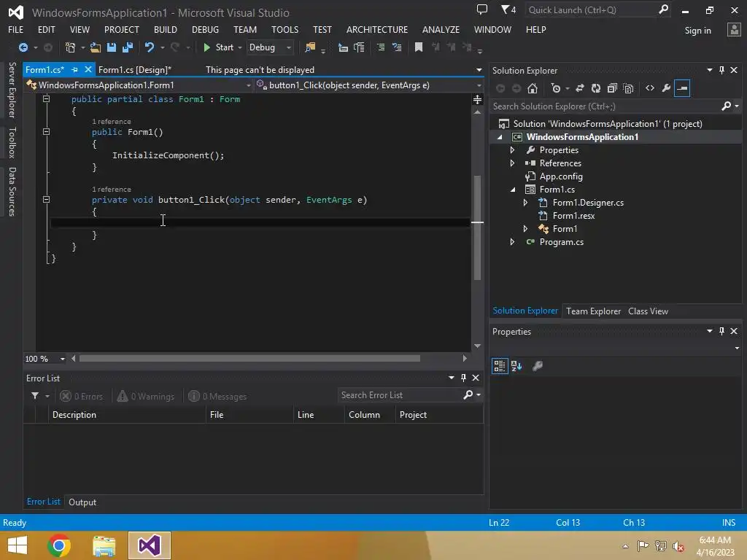747x560 pixels.
Task: Open Pending Changes Filter in Solution Explorer
Action: [x=555, y=88]
